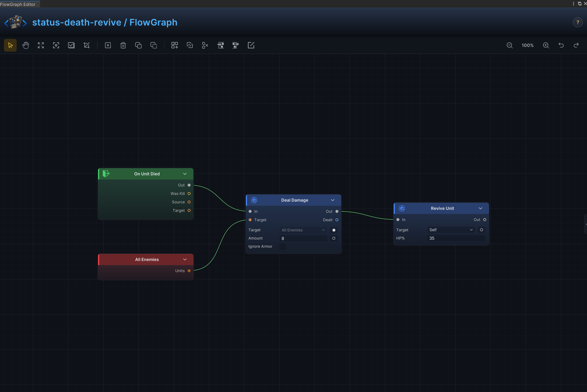Viewport: 587px width, 392px height.
Task: Click the Deal Damage Out port
Action: pos(337,212)
